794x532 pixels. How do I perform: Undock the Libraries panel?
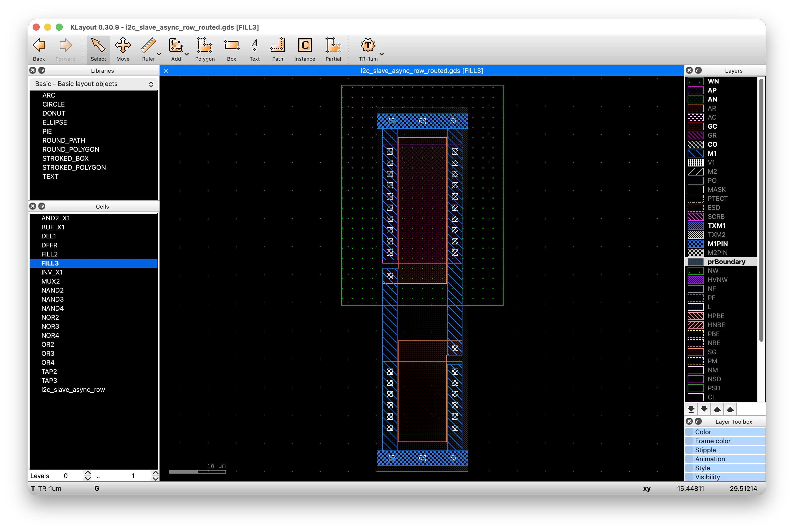click(x=42, y=70)
